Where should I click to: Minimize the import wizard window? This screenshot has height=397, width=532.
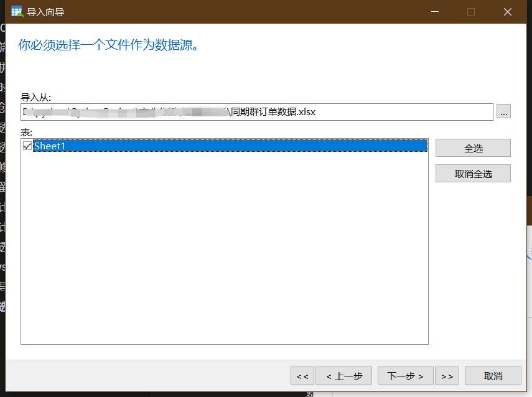[435, 12]
